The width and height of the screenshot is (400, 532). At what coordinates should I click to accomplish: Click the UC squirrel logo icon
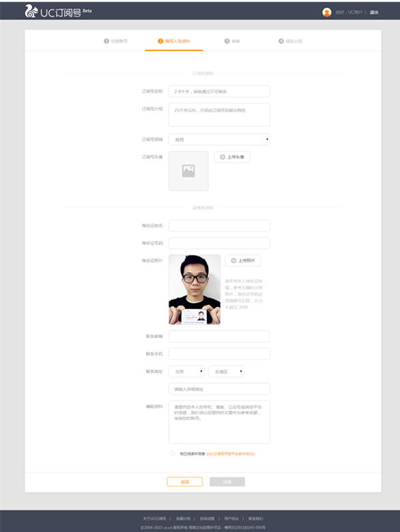31,11
